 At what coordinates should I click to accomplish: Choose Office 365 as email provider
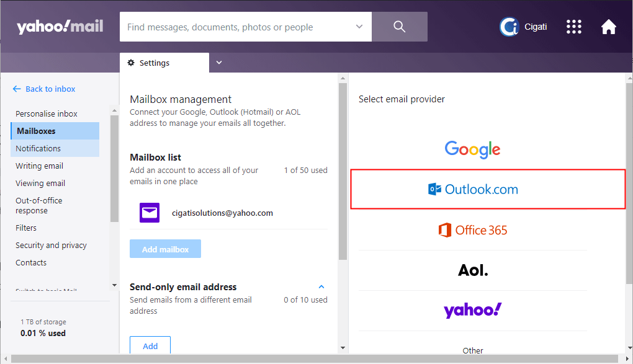[x=472, y=230]
